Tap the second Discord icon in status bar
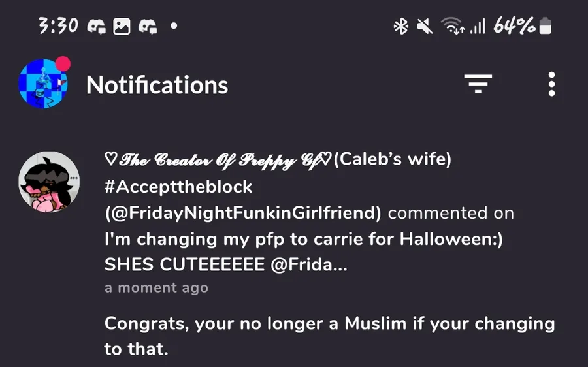The width and height of the screenshot is (588, 367). pyautogui.click(x=147, y=26)
